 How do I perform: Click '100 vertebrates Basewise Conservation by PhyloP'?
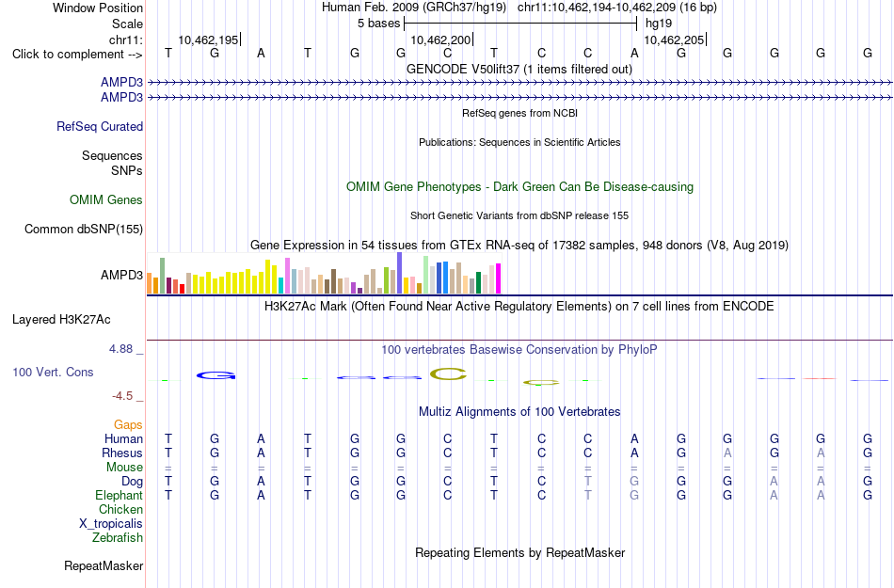tap(519, 350)
